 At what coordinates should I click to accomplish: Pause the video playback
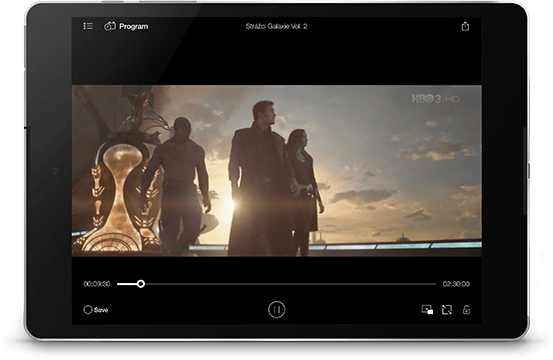coord(276,310)
